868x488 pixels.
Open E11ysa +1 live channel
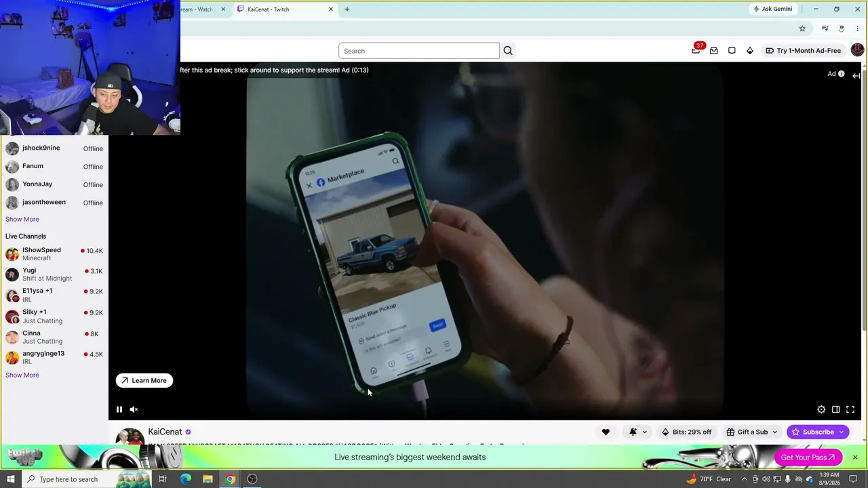pos(54,296)
